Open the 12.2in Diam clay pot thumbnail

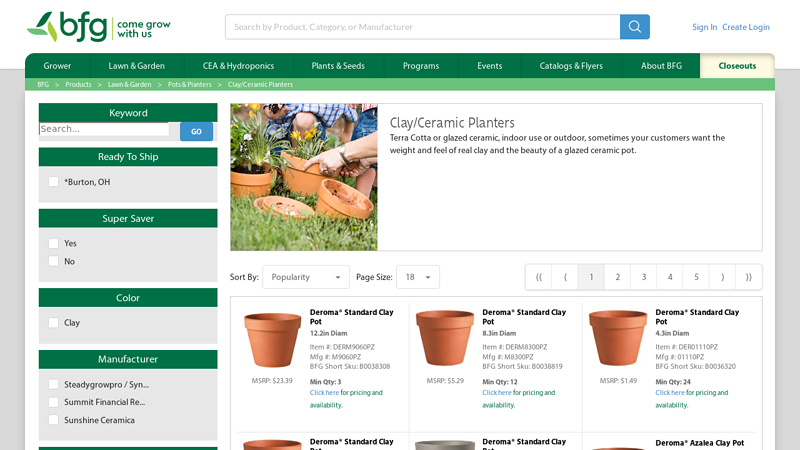click(272, 340)
